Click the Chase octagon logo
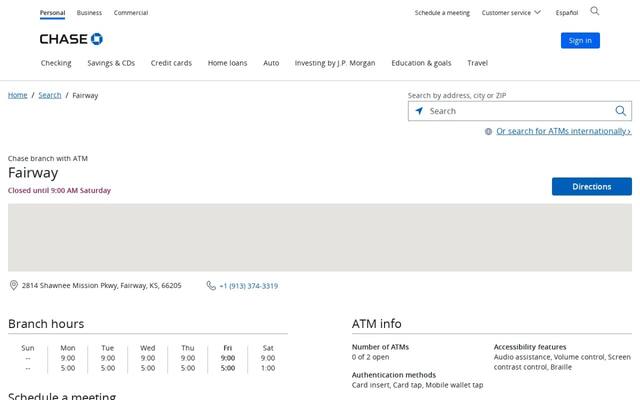640x400 pixels. 97,39
